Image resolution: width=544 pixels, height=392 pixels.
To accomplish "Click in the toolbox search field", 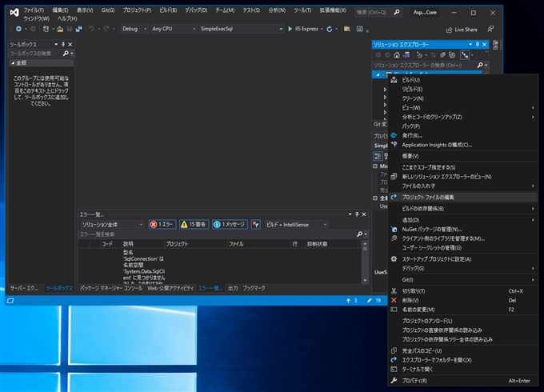I will 35,54.
